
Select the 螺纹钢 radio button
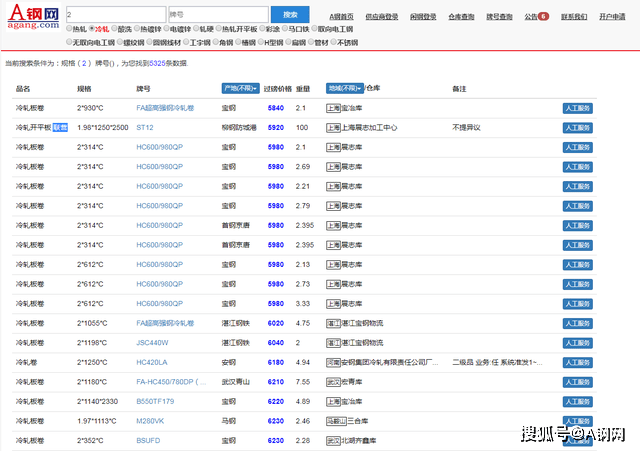pyautogui.click(x=120, y=42)
